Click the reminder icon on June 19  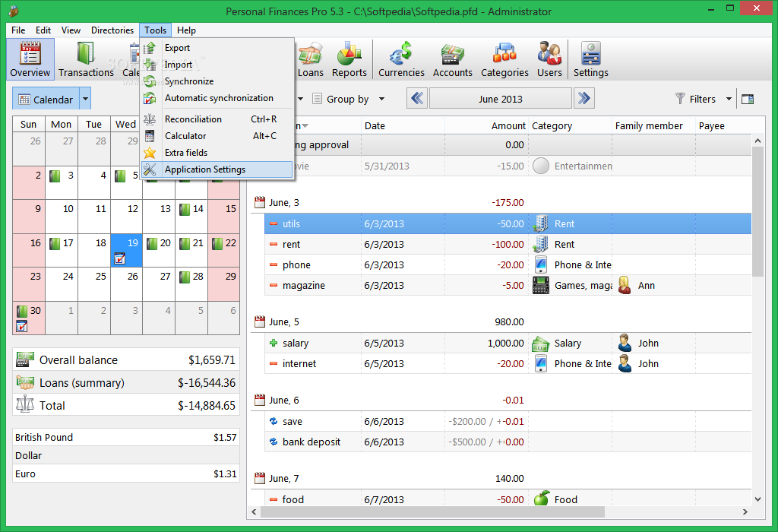[x=119, y=258]
